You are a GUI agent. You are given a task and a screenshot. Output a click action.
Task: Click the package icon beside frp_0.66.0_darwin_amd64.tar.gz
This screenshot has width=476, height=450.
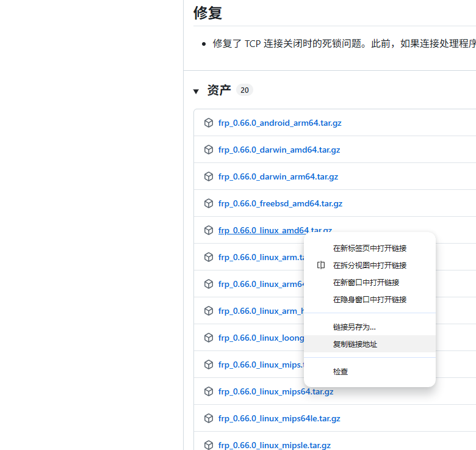click(x=209, y=150)
